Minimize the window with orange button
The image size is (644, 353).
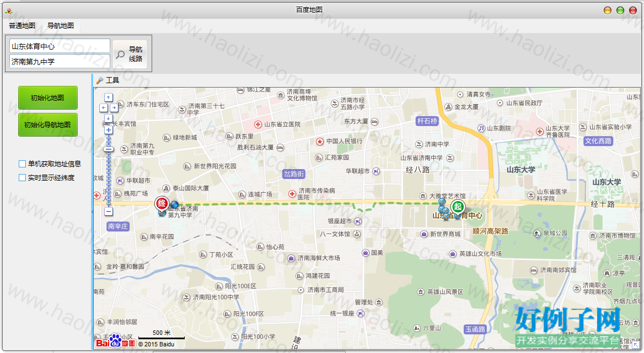(608, 10)
